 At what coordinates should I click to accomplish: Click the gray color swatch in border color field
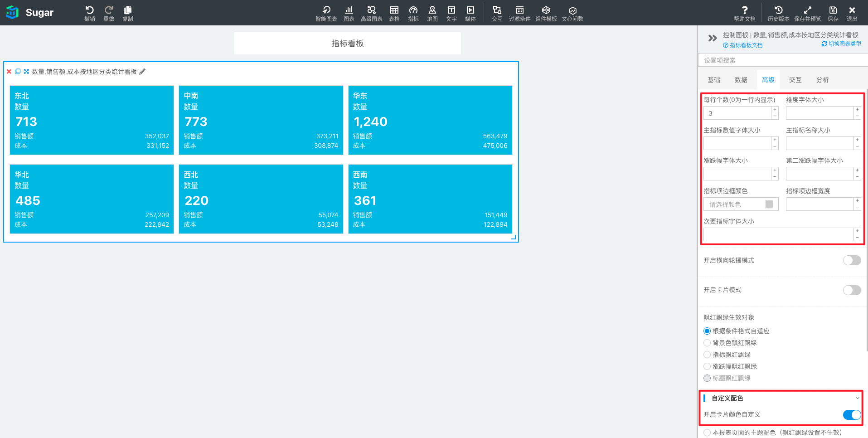pos(769,204)
